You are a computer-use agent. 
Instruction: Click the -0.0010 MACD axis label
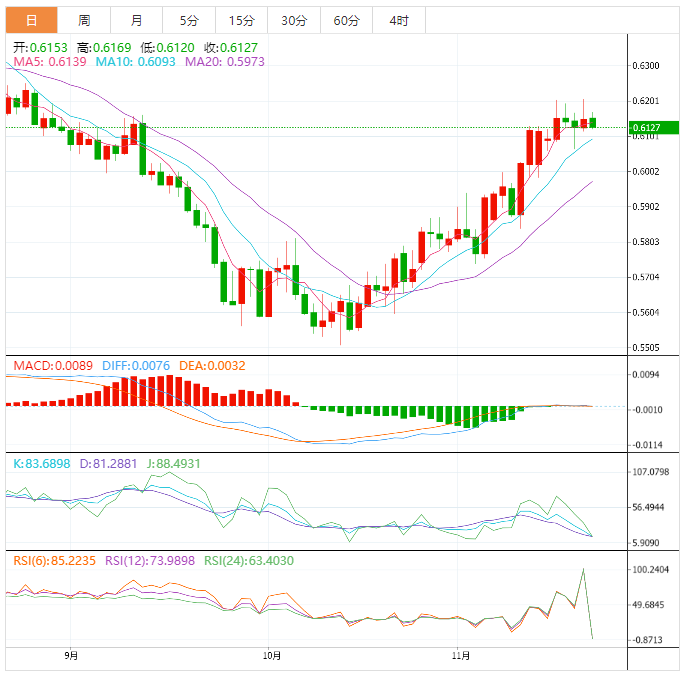tap(647, 410)
